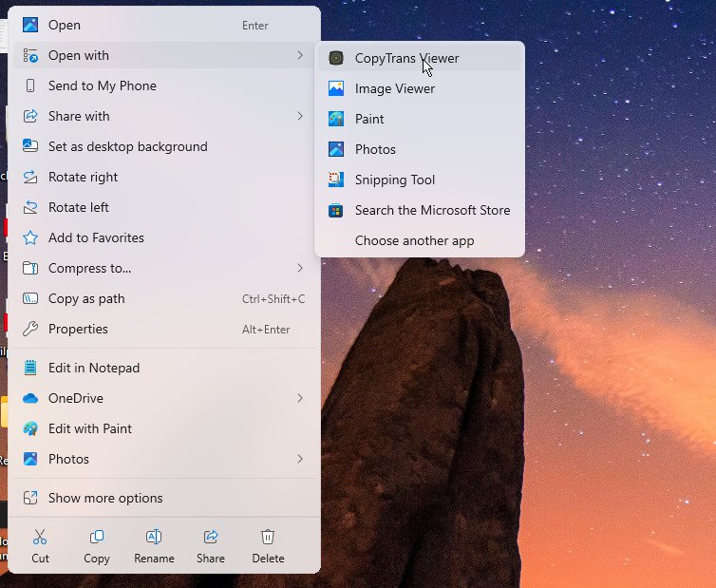
Task: Click the Properties wrench icon
Action: tap(30, 329)
